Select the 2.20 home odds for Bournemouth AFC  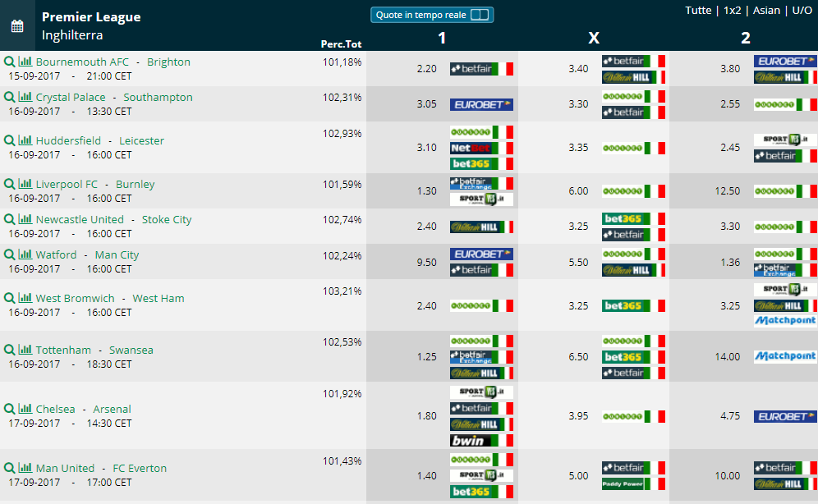click(x=427, y=69)
